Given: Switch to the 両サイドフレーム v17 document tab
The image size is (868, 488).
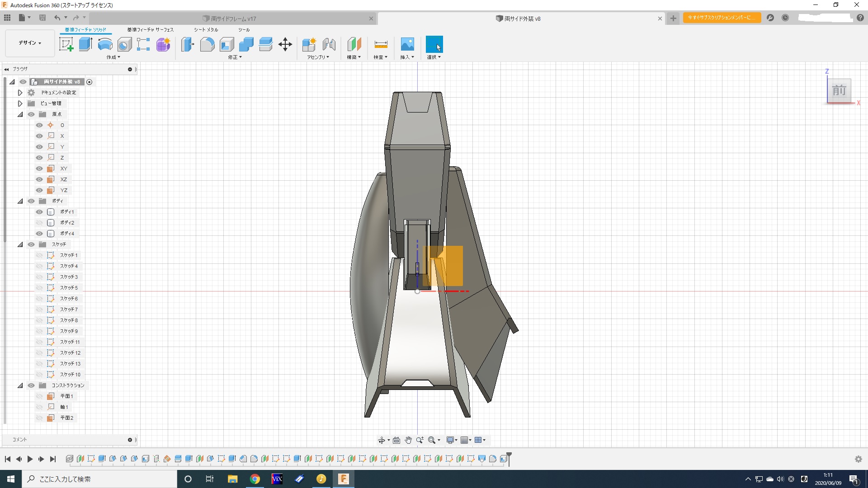Looking at the screenshot, I should [x=234, y=19].
